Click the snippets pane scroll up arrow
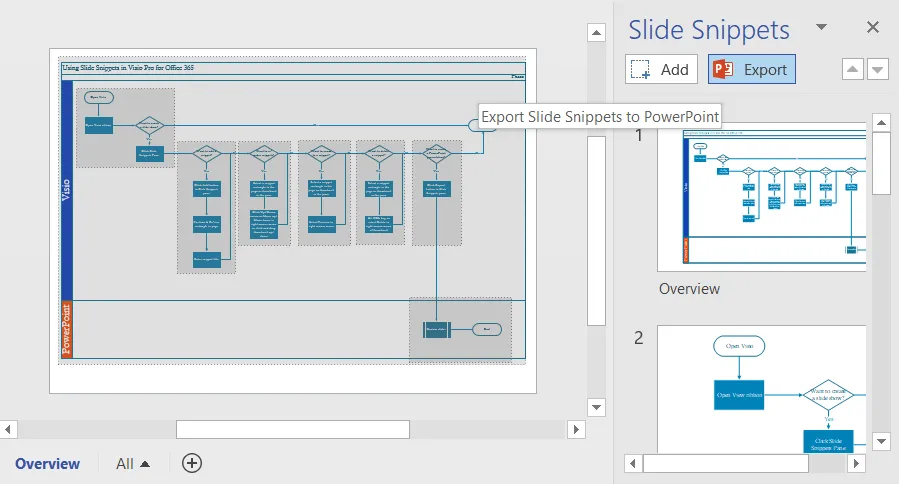Viewport: 899px width, 484px height. [x=881, y=123]
